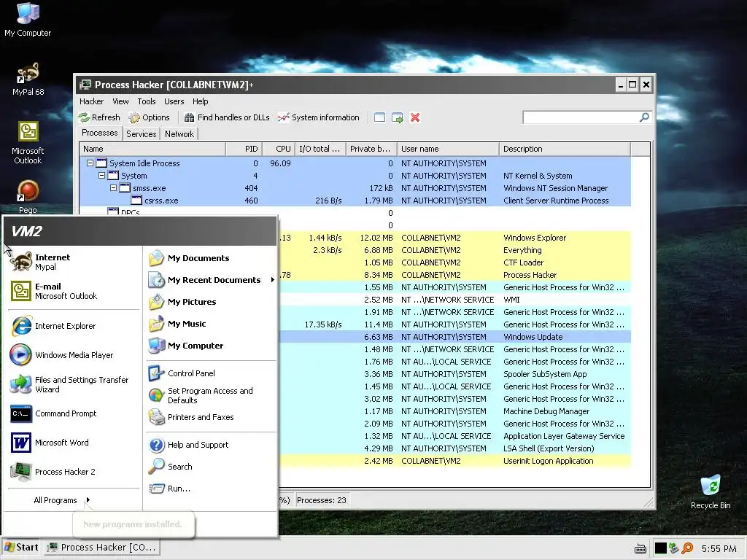Open E-mail Microsoft Outlook entry
The image size is (747, 560).
click(74, 291)
